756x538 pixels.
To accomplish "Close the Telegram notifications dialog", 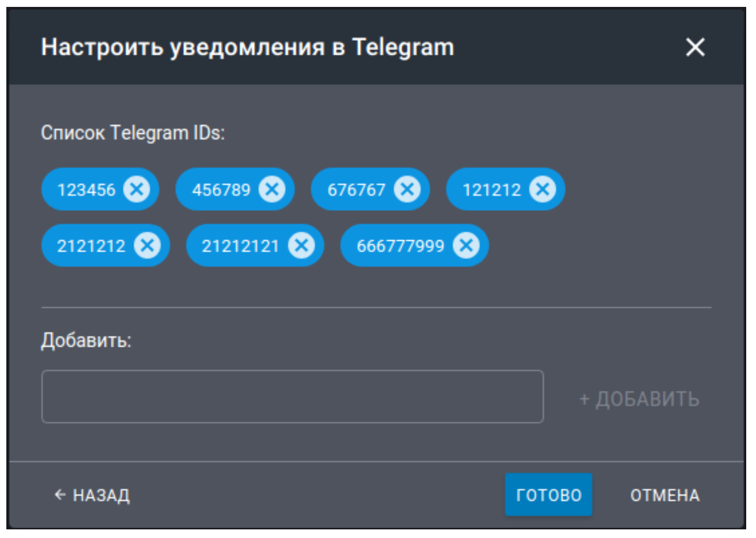I will click(695, 47).
